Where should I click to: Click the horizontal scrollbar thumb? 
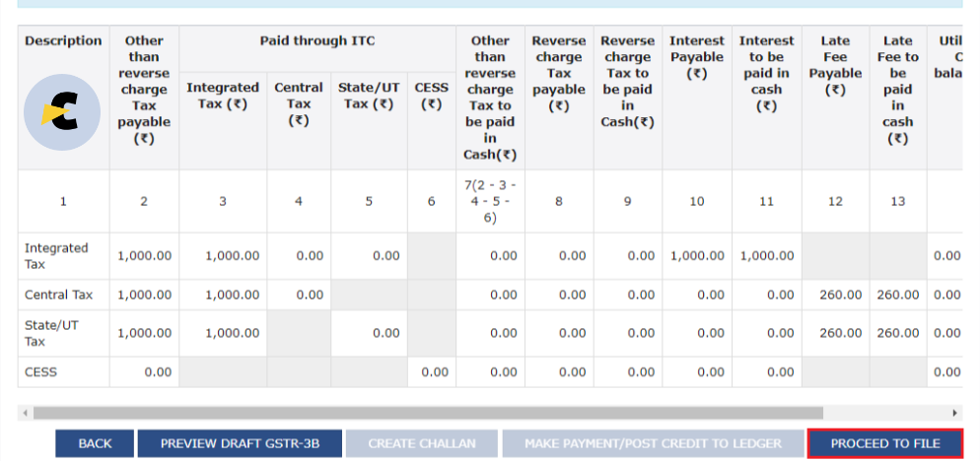[x=428, y=413]
